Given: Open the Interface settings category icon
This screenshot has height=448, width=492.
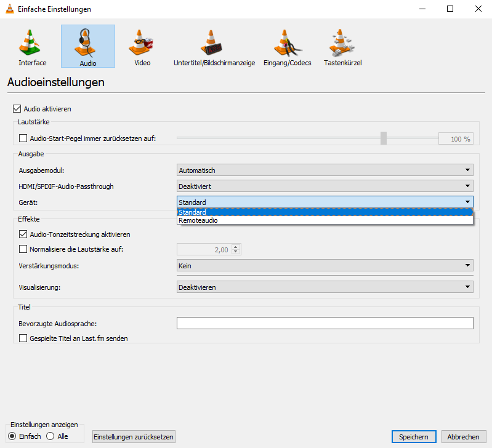Looking at the screenshot, I should [x=32, y=46].
